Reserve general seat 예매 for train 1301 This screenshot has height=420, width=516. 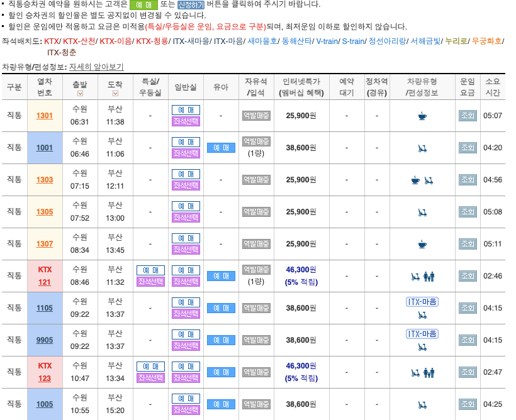pyautogui.click(x=186, y=110)
